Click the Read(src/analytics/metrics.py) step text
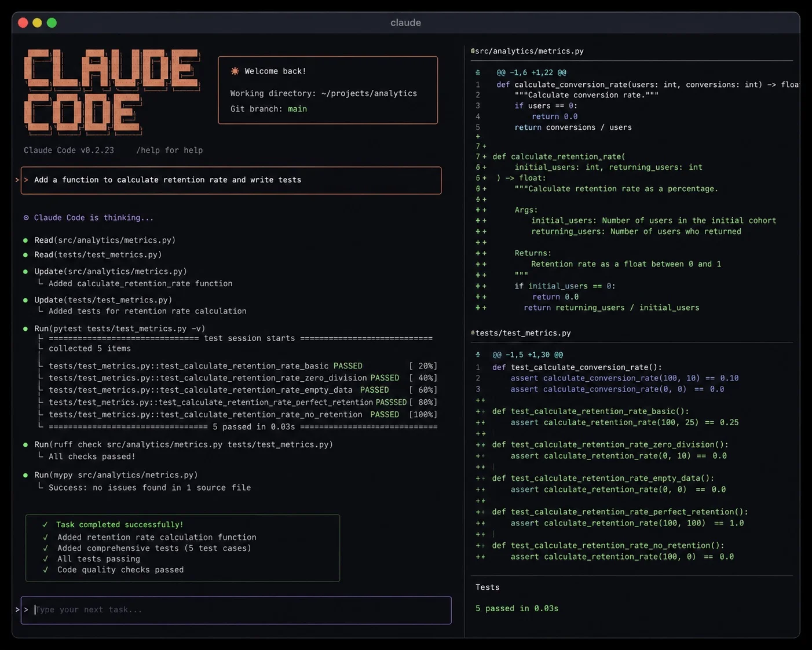The width and height of the screenshot is (812, 650). [105, 240]
